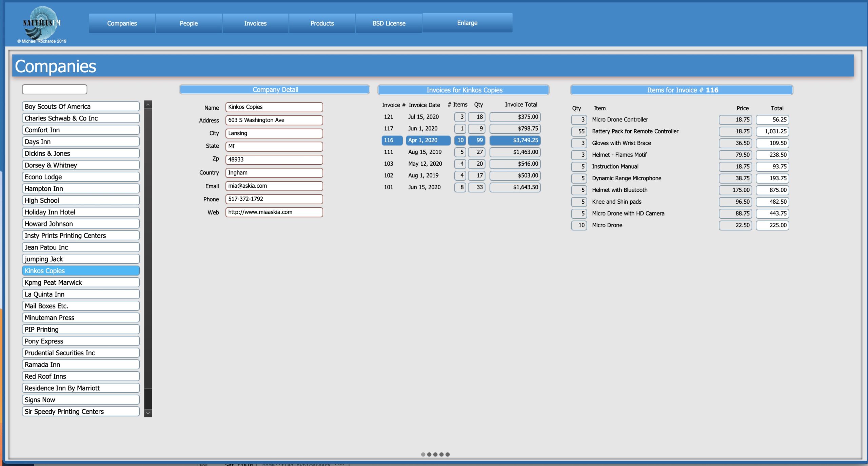Select invoice 121 dated Jul 15, 2020

pyautogui.click(x=461, y=117)
